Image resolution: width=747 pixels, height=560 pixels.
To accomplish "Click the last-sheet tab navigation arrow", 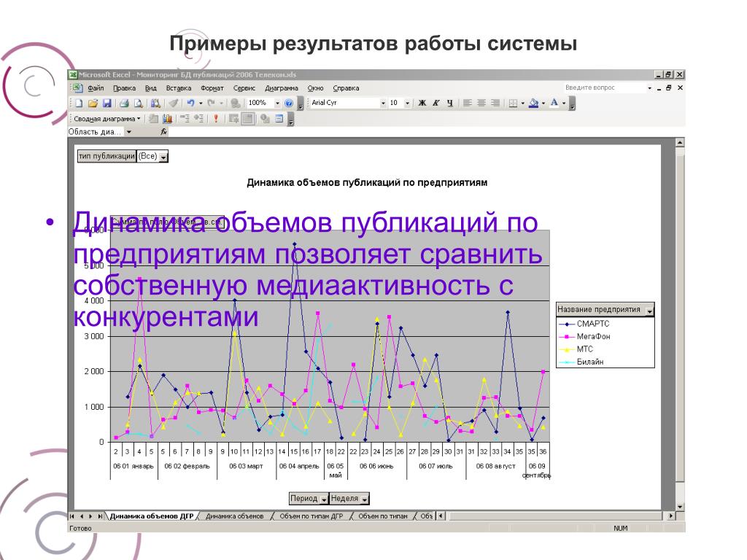I will (100, 516).
